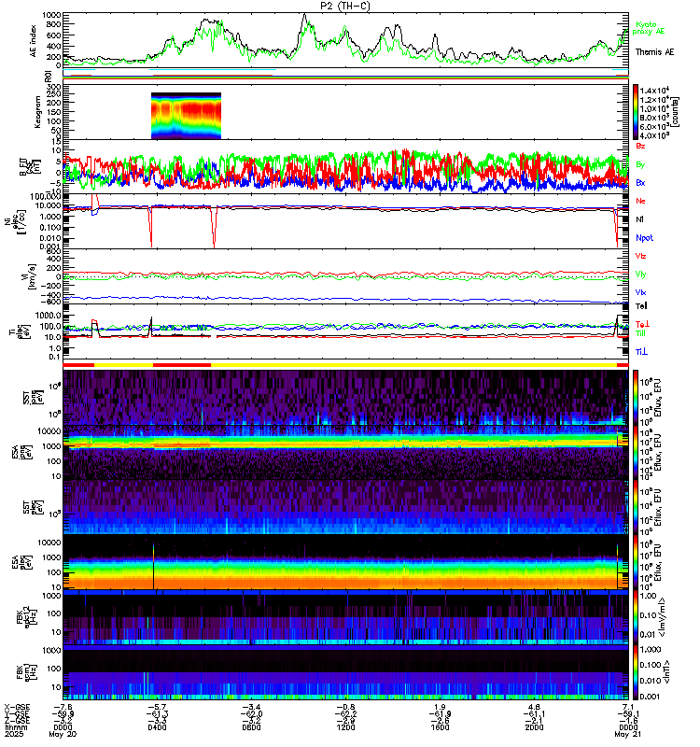The image size is (700, 747).
Task: Select the blue Npot legend label
Action: pyautogui.click(x=644, y=238)
